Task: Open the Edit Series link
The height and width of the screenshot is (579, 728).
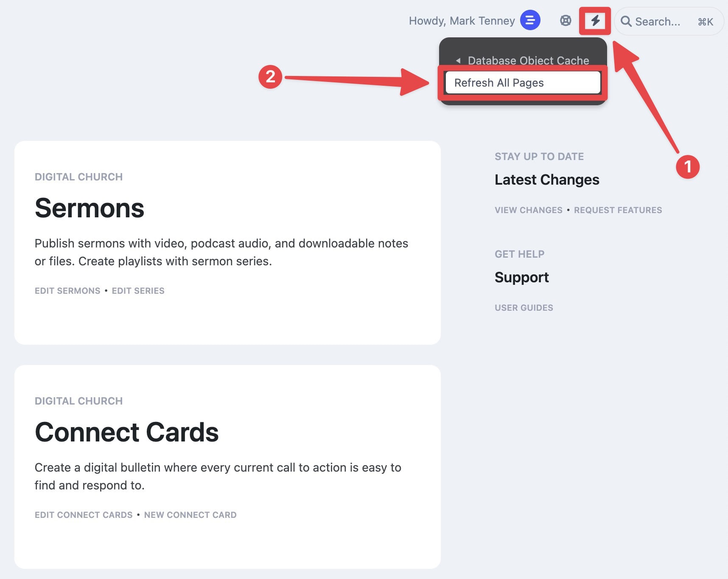Action: [138, 291]
